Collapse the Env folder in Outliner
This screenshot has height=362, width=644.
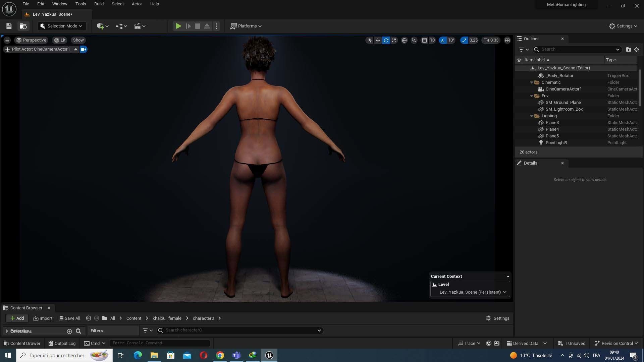pos(532,96)
